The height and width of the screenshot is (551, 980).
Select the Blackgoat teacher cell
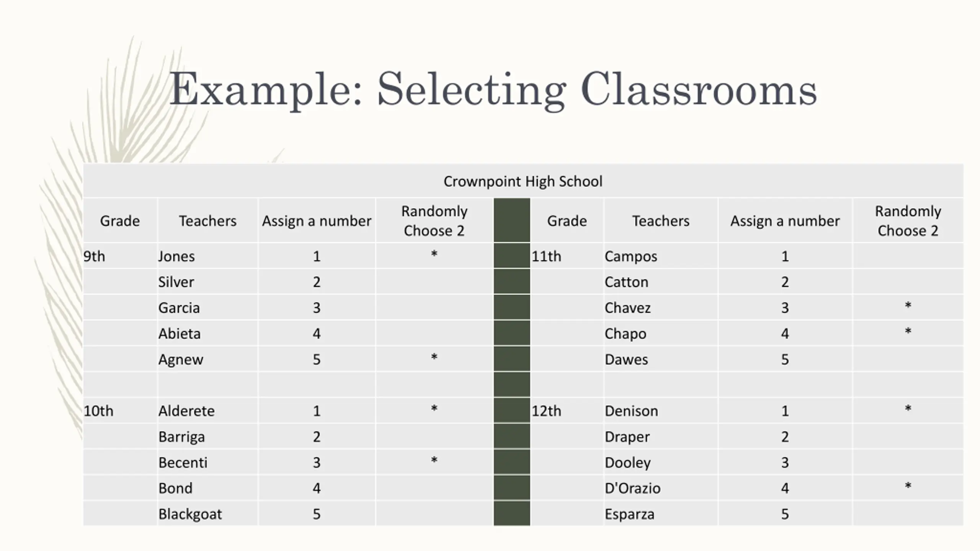(190, 514)
